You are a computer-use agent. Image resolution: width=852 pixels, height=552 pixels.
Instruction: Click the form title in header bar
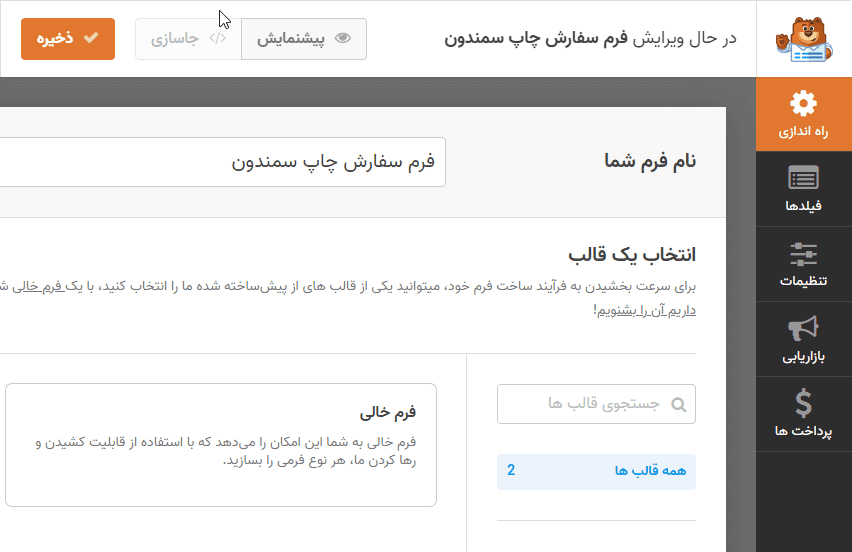(x=536, y=39)
